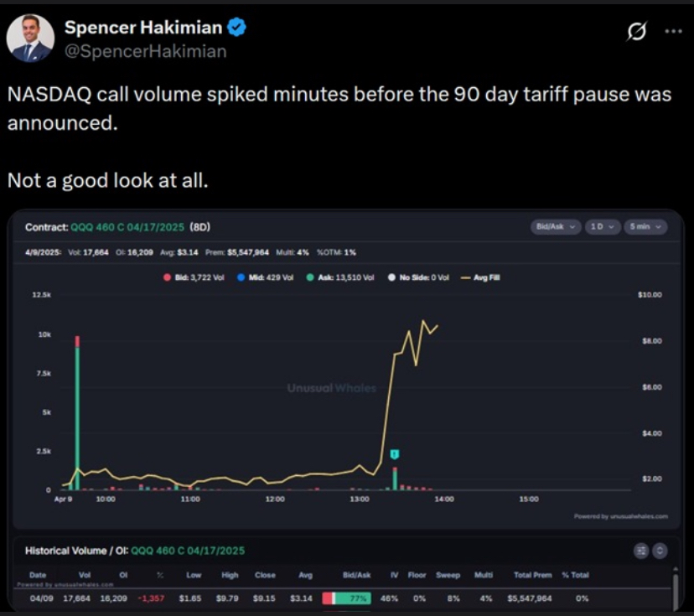Sort table by Total Prem column

pos(533,575)
